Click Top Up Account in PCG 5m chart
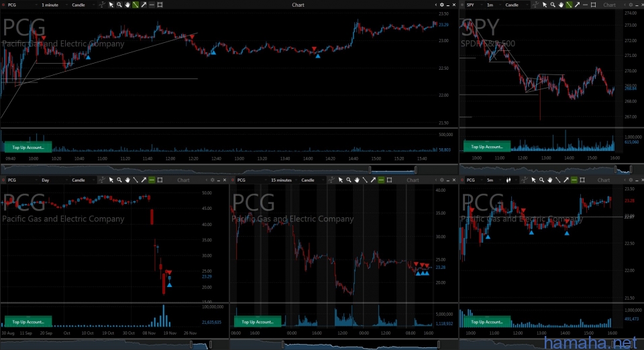Screen dimensions: 644x350 pyautogui.click(x=487, y=322)
